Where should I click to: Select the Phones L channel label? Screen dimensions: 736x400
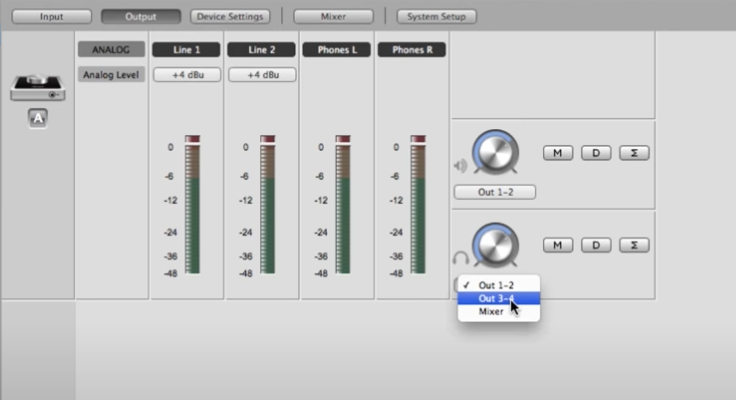[x=337, y=50]
